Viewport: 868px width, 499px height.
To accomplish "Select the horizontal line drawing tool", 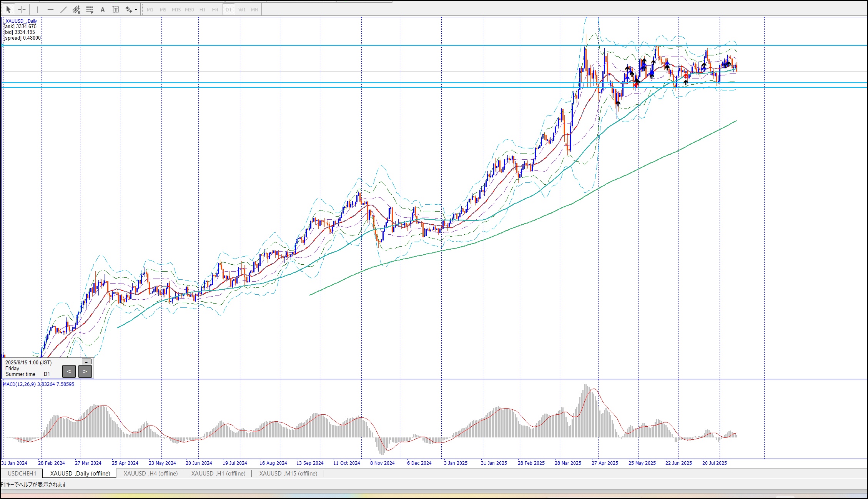I will [50, 9].
